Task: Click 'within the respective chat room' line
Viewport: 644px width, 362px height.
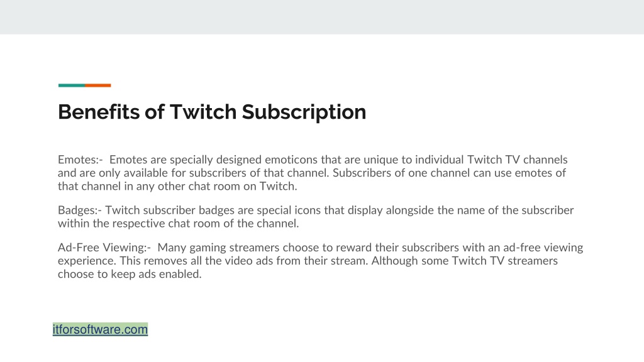Action: point(178,224)
